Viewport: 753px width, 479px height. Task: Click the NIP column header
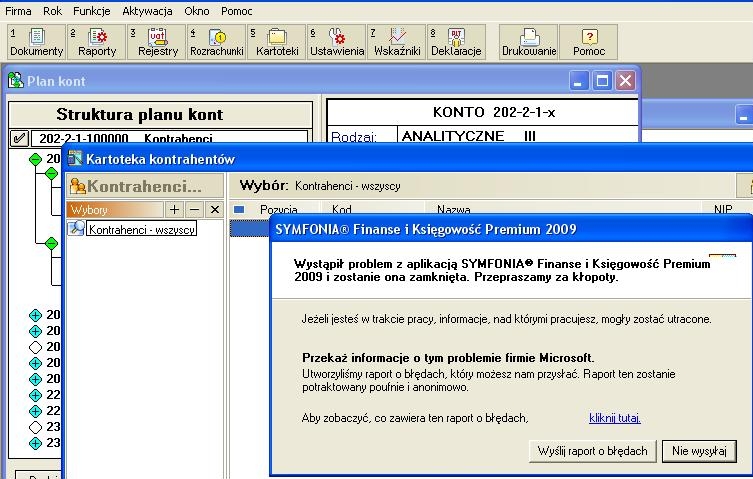pyautogui.click(x=723, y=209)
